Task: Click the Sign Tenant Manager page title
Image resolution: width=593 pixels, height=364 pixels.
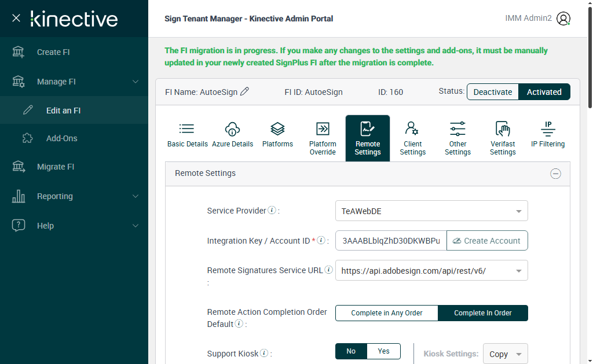Action: pos(249,19)
